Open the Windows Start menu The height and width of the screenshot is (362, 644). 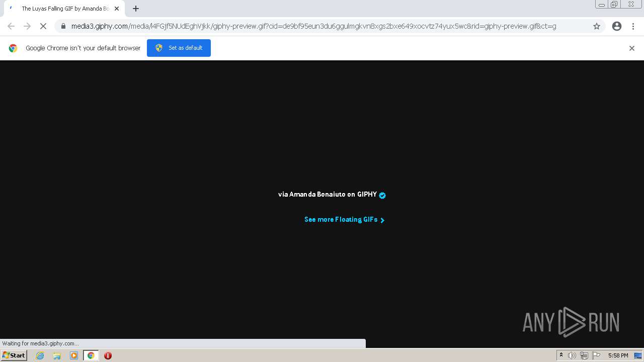pyautogui.click(x=14, y=355)
